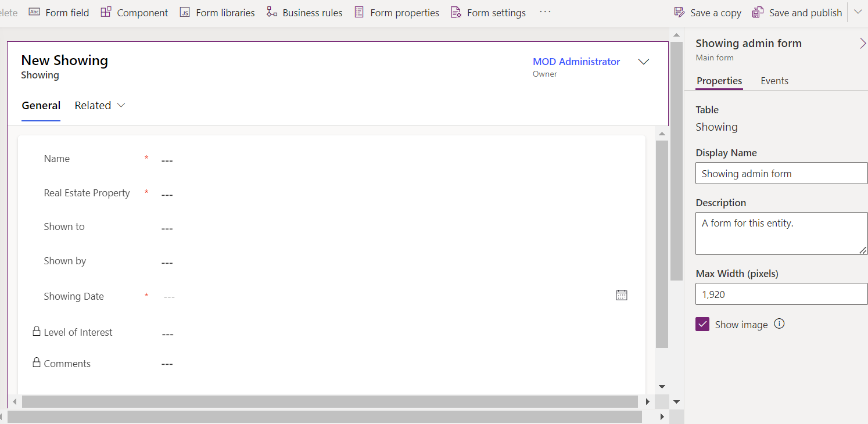Select the General tab on the form

tap(41, 106)
